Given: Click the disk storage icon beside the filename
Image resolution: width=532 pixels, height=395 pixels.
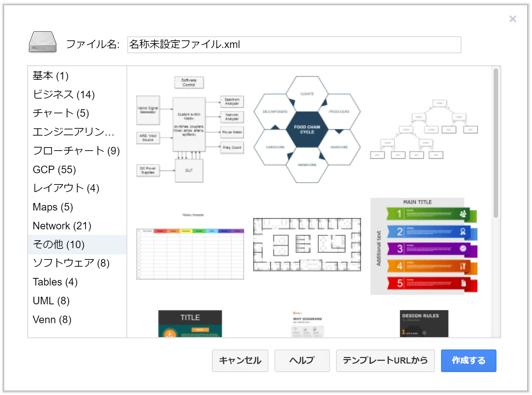Looking at the screenshot, I should pyautogui.click(x=42, y=42).
